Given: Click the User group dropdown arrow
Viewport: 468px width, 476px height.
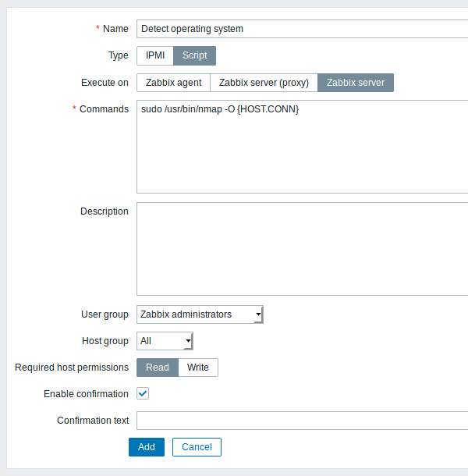Looking at the screenshot, I should click(x=258, y=314).
